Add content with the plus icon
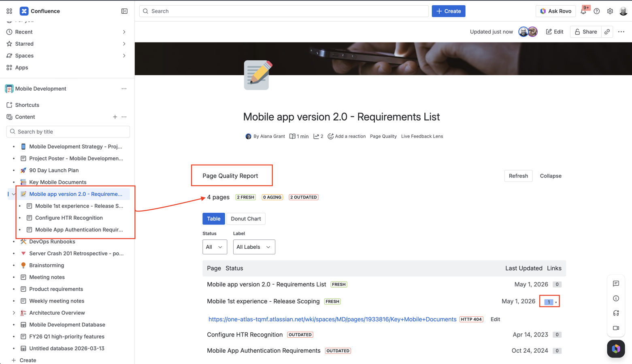 coord(115,117)
